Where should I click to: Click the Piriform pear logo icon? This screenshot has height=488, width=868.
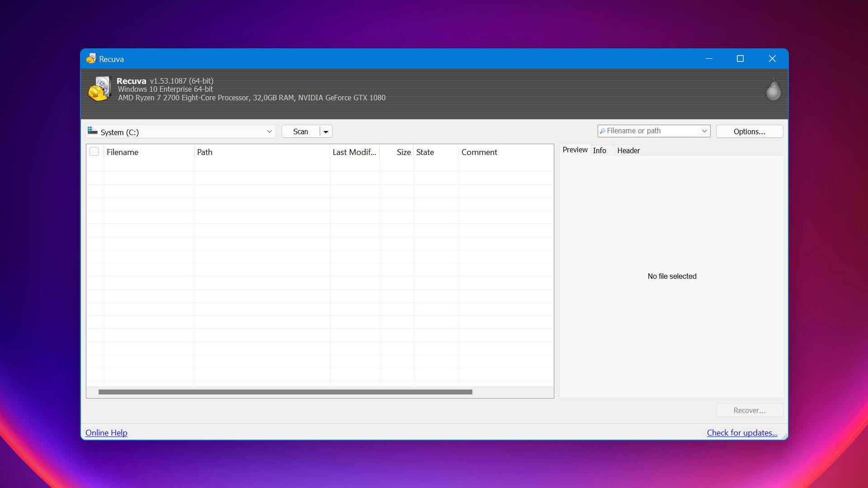[773, 89]
